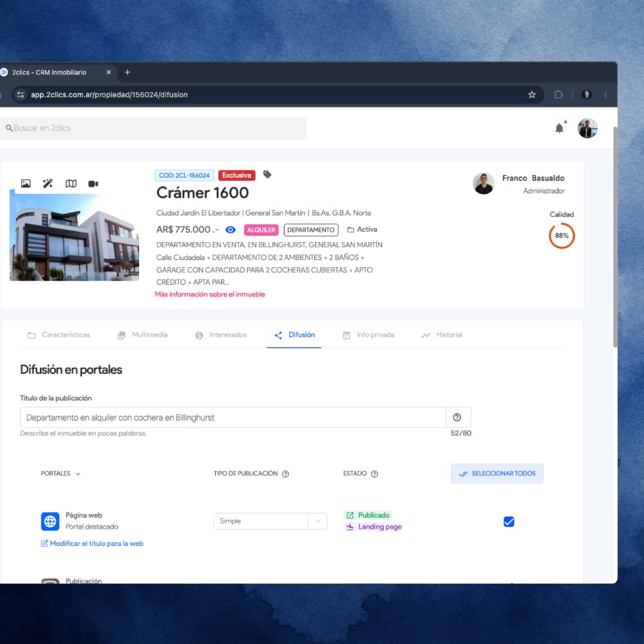Click the Seleccionar todos button

click(497, 473)
